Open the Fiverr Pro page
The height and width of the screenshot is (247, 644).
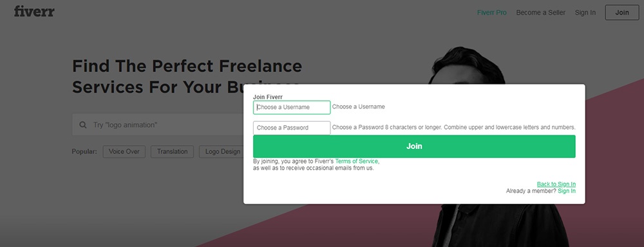491,13
